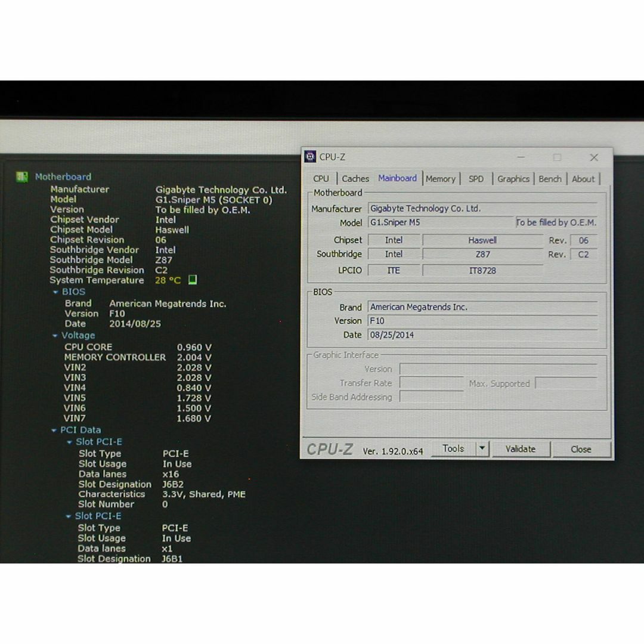Click the CPU-Z LPCIO IT8728 field
Viewport: 644px width, 644px height.
point(482,271)
